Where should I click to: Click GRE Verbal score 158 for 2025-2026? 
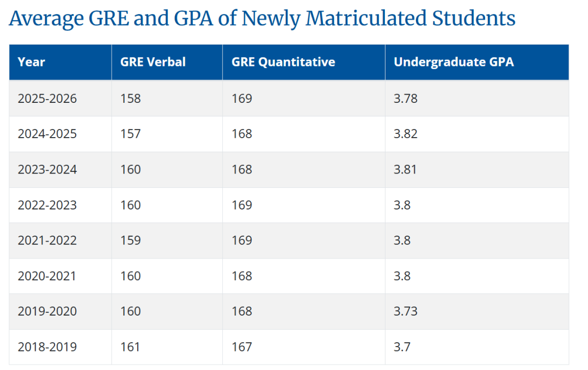point(131,98)
